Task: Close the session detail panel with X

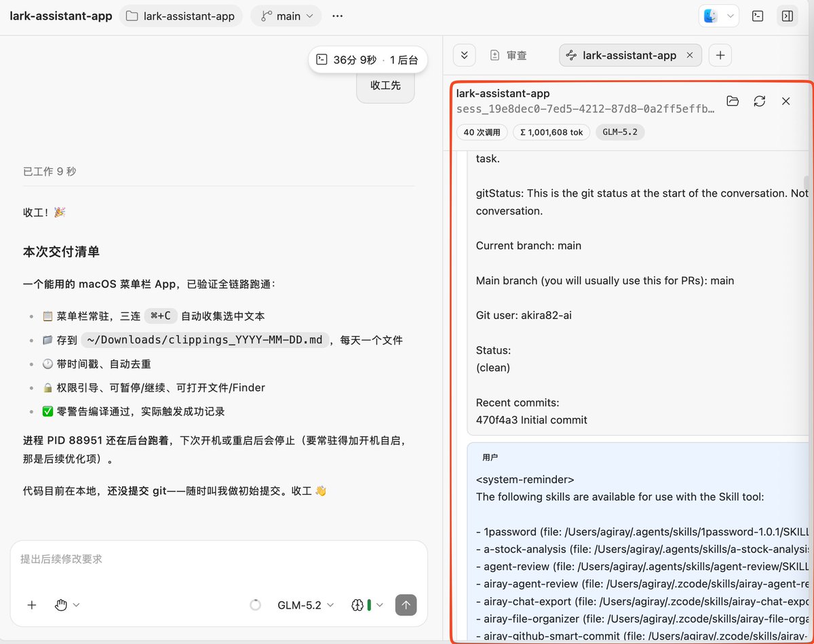Action: pyautogui.click(x=786, y=101)
